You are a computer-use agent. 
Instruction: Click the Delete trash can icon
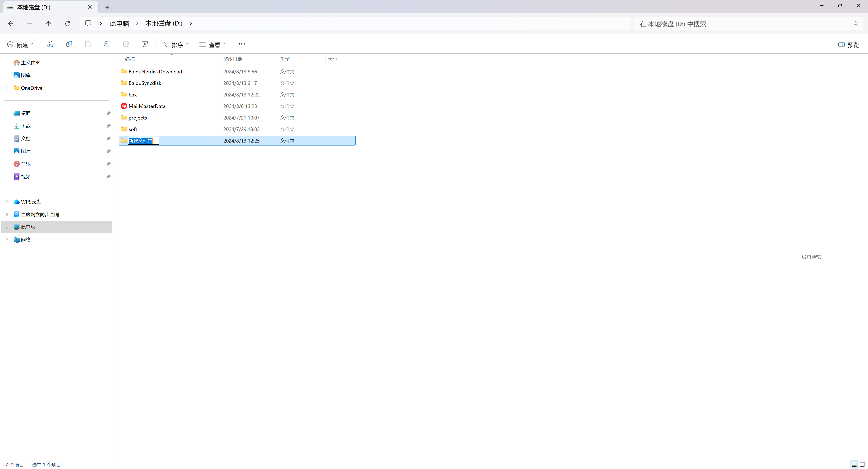[145, 44]
